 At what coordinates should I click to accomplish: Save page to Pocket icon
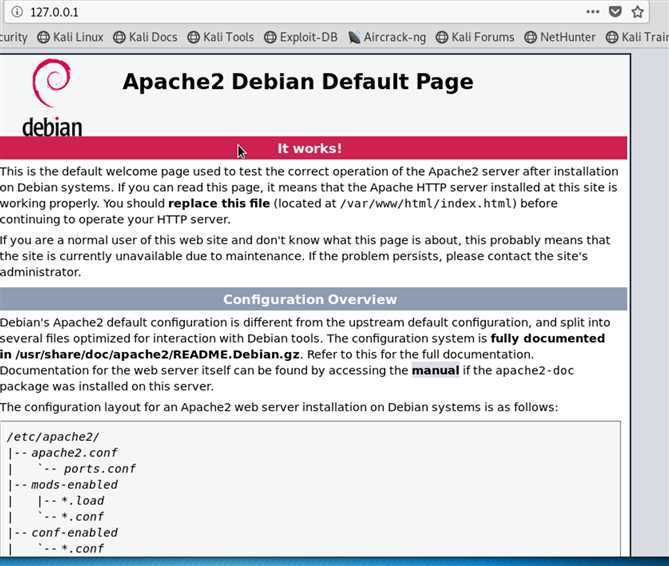[x=615, y=12]
